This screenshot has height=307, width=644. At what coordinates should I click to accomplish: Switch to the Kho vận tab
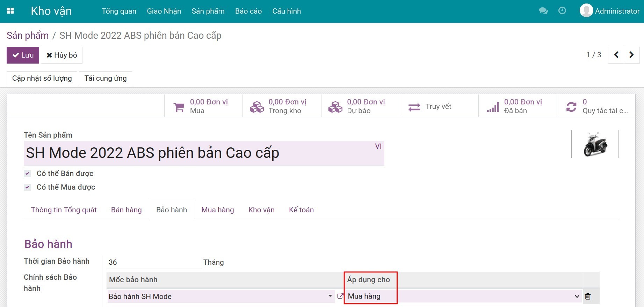coord(261,210)
